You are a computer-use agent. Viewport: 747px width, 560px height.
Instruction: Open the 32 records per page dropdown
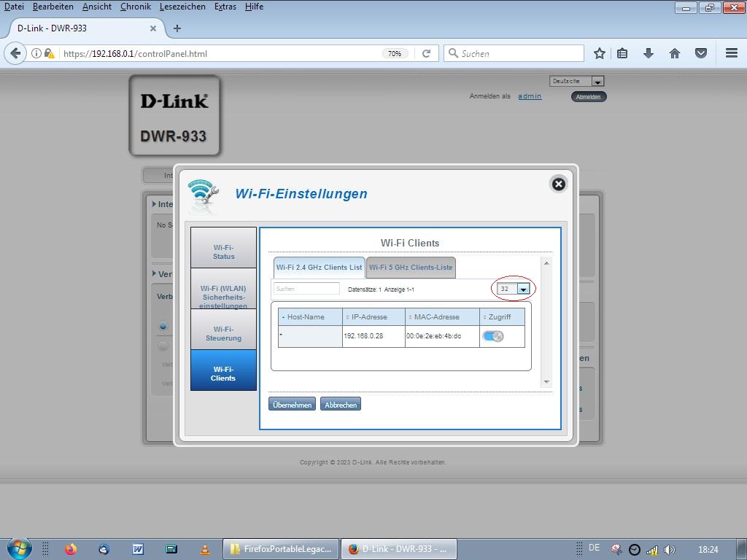[x=513, y=289]
